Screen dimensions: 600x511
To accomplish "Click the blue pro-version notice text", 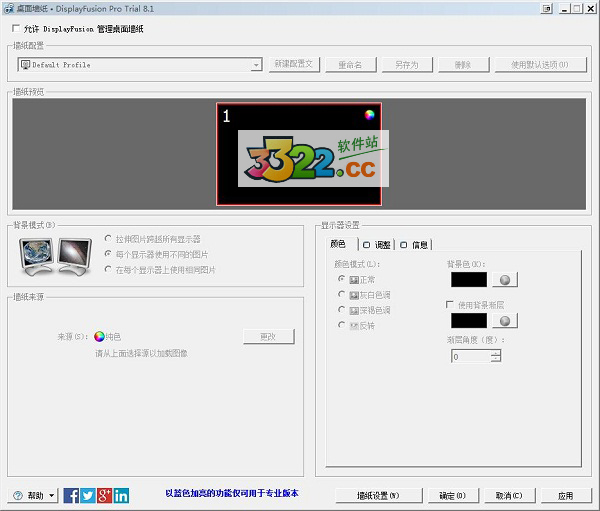I will tap(232, 493).
